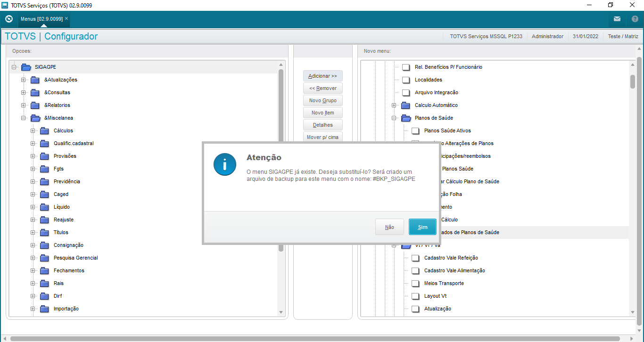Viewport: 644px width, 342px height.
Task: Click the &Atualizações folder icon
Action: point(35,80)
